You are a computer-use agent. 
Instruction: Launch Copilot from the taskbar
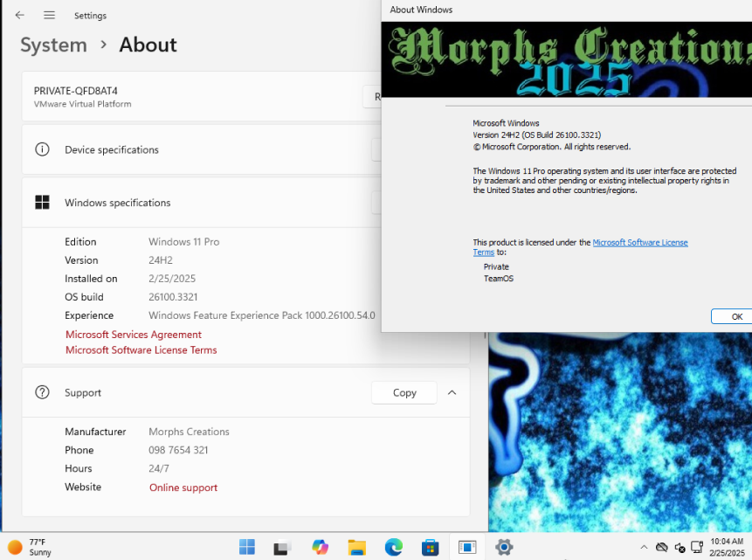(320, 547)
